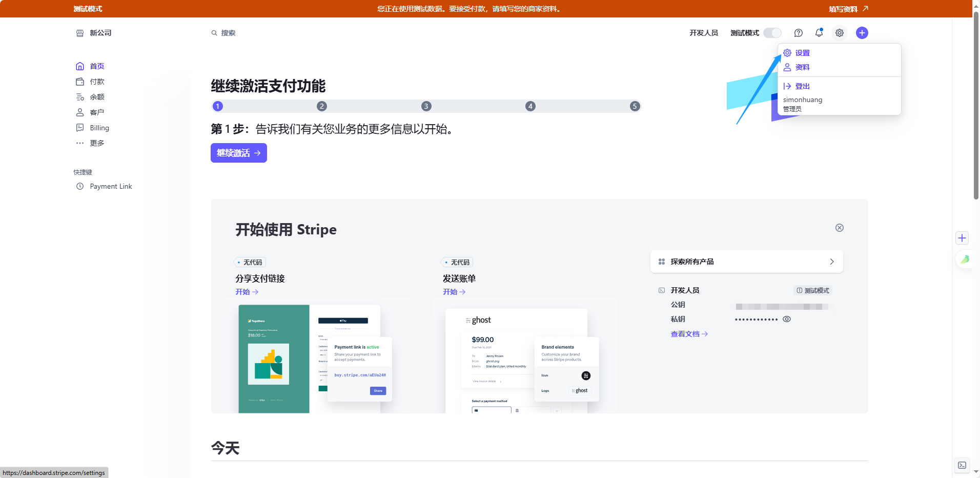980x478 pixels.
Task: Click step 1 in activation progress
Action: pyautogui.click(x=218, y=106)
